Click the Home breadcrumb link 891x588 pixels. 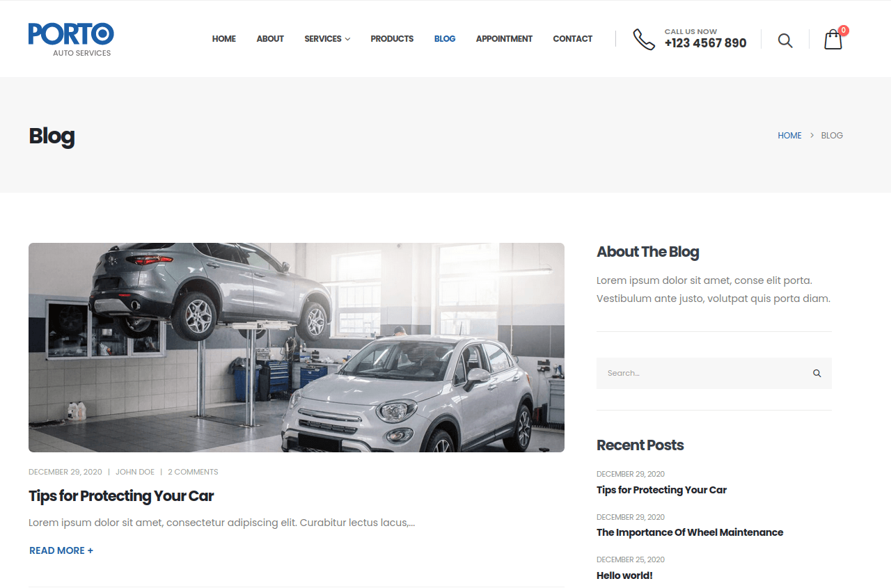[789, 136]
